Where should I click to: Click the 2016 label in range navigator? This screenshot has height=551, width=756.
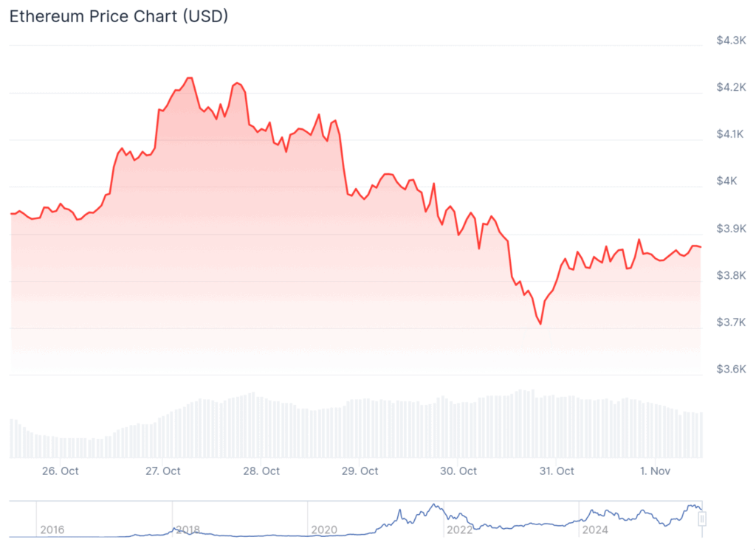[x=52, y=530]
